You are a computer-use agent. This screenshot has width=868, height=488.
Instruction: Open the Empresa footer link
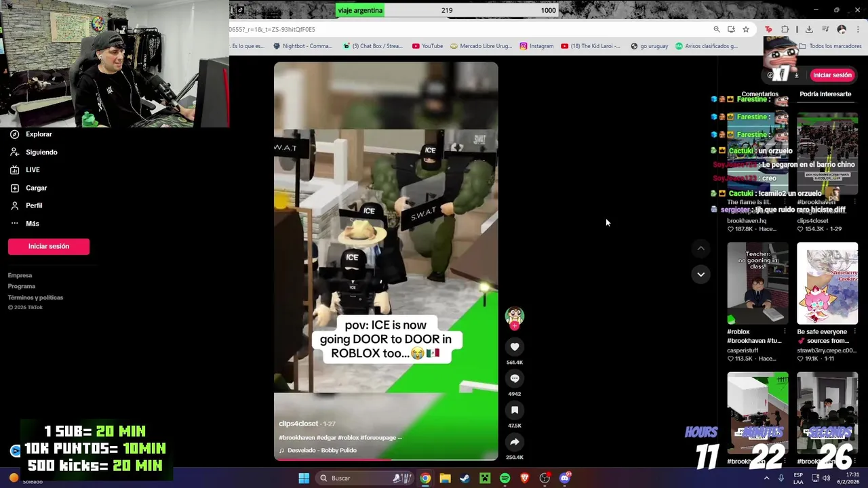coord(20,275)
